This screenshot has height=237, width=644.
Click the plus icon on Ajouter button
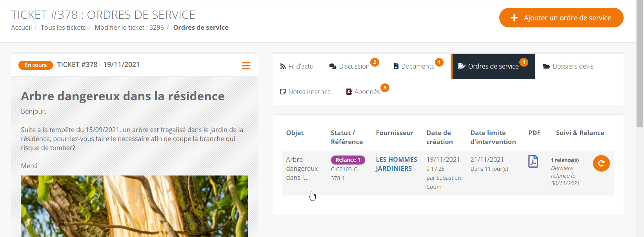pyautogui.click(x=514, y=18)
